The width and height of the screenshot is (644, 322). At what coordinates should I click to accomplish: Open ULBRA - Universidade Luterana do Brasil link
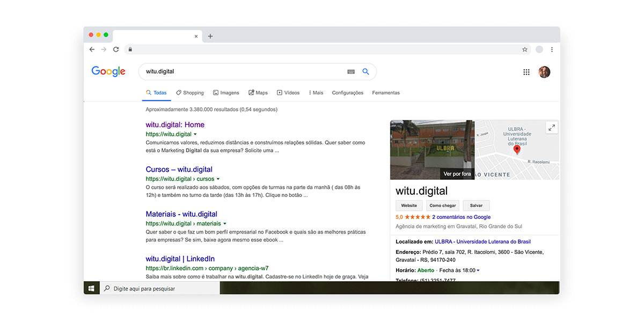tap(483, 242)
